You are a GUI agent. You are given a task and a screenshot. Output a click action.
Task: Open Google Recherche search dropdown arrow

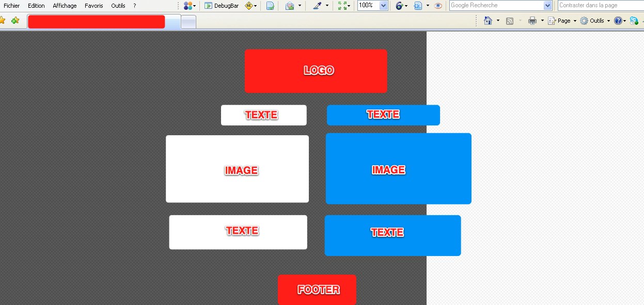(548, 5)
